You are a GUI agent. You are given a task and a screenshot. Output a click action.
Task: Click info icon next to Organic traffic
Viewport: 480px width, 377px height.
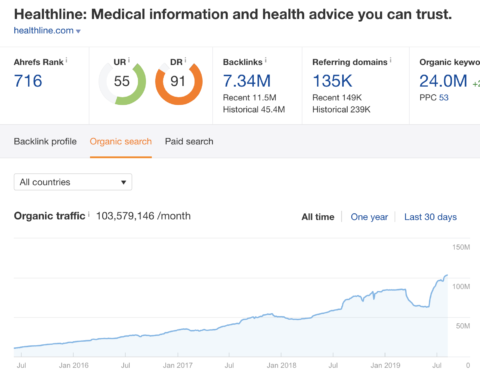[x=89, y=214]
